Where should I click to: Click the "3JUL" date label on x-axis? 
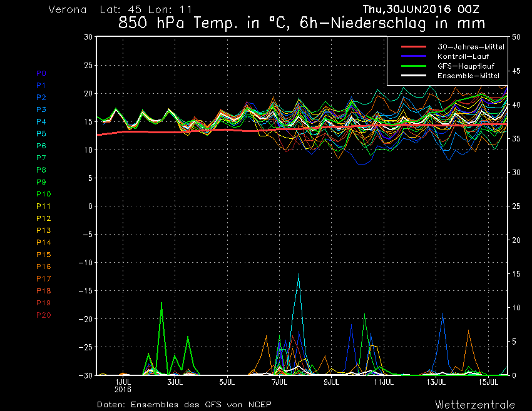[175, 382]
